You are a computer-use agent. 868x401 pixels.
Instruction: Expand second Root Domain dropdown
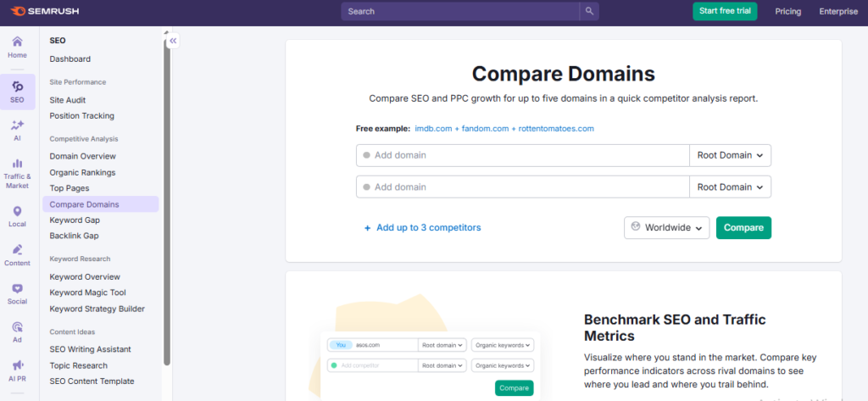pyautogui.click(x=730, y=187)
